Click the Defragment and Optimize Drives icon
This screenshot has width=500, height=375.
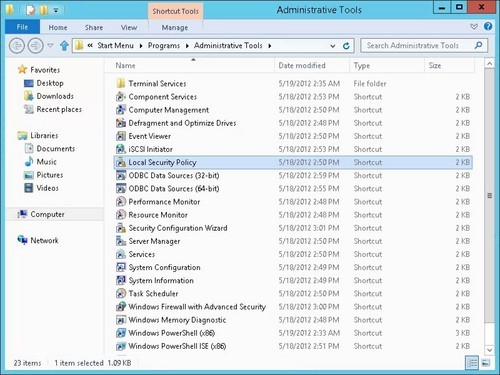(121, 123)
